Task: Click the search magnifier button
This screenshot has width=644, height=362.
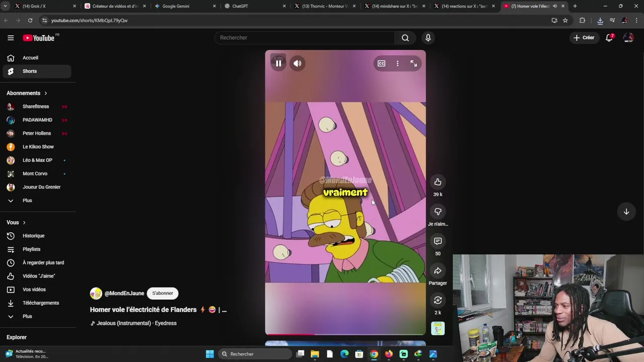Action: pyautogui.click(x=405, y=38)
